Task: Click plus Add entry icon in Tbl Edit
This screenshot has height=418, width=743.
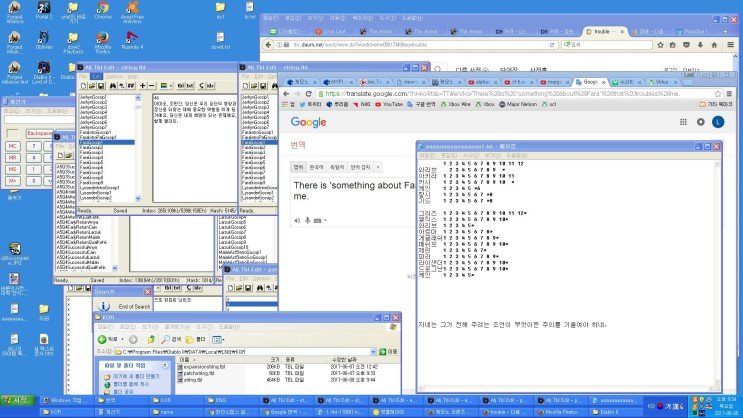Action: 143,86
